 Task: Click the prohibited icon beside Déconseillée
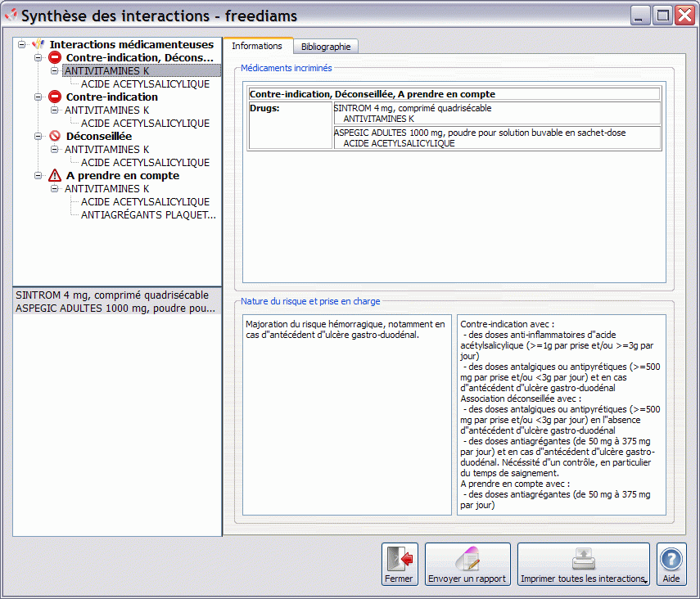click(55, 136)
